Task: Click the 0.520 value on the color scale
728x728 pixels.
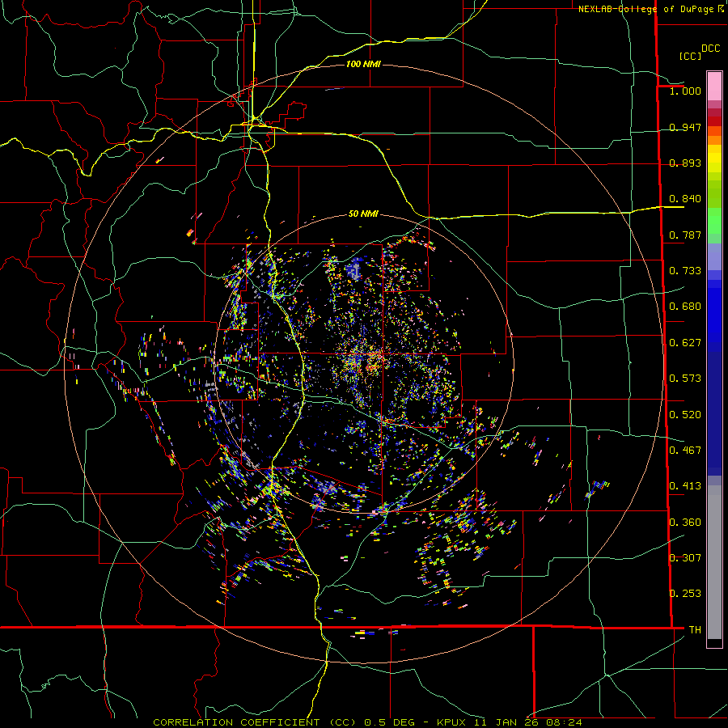Action: pyautogui.click(x=685, y=415)
